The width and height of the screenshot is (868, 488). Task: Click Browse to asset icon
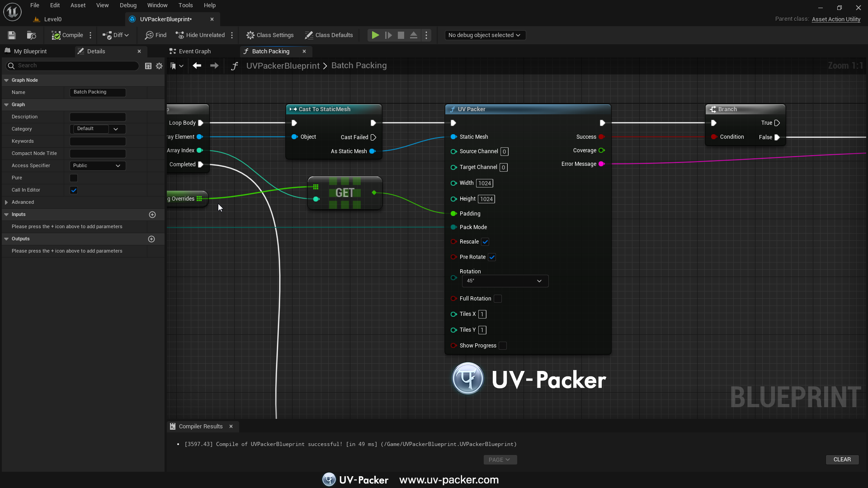click(31, 35)
